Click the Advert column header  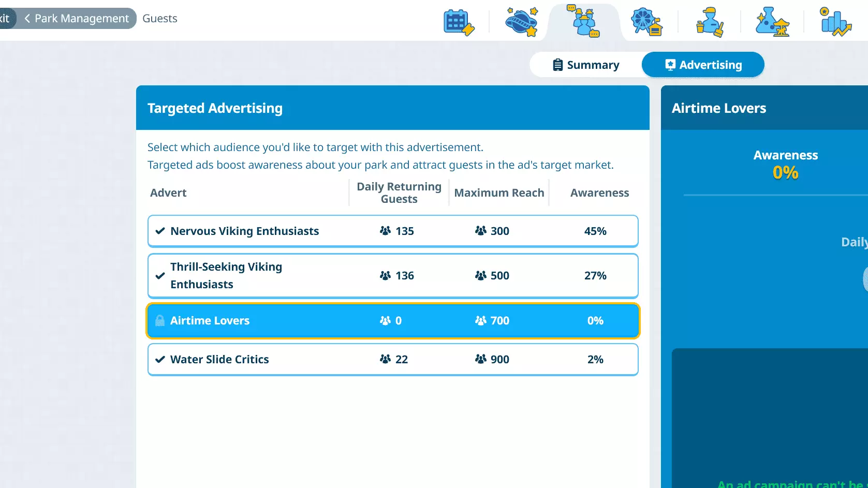click(x=168, y=193)
